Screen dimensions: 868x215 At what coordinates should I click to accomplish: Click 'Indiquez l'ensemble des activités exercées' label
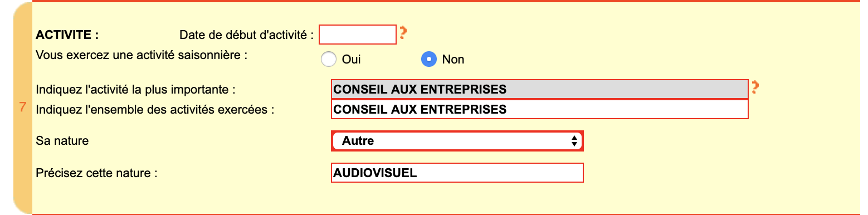[155, 109]
